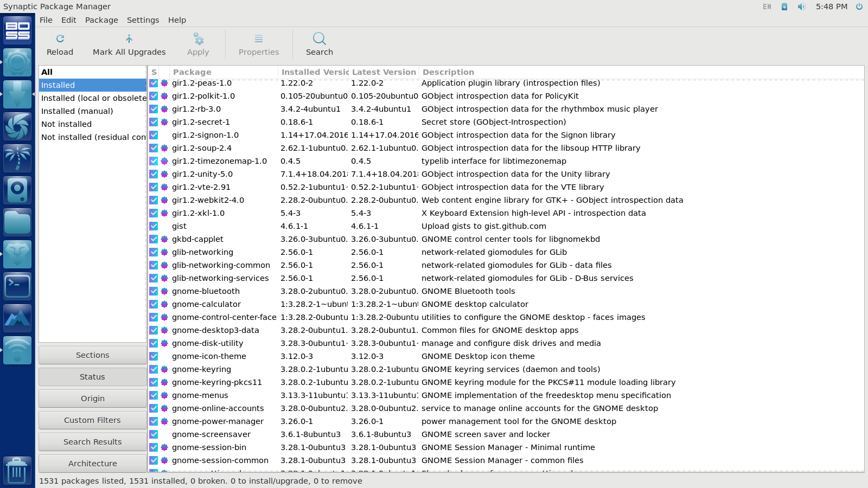
Task: Click the Mark All Upgrades icon
Action: (129, 38)
